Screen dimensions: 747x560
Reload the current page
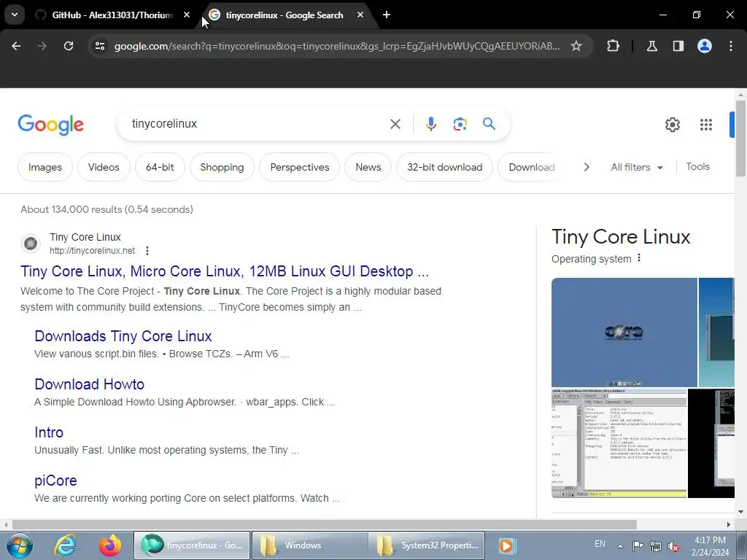tap(69, 46)
